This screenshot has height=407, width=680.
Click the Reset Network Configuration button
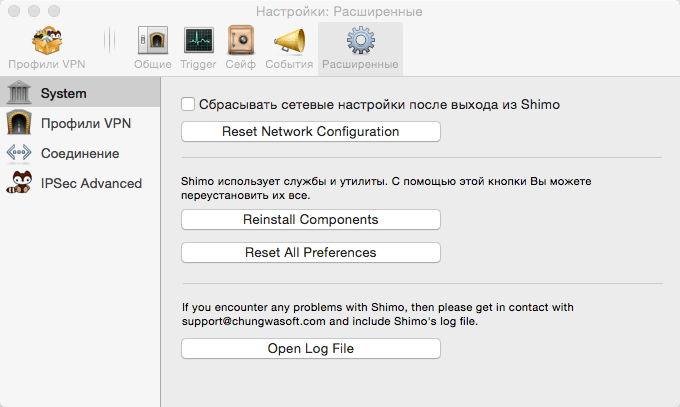point(311,131)
